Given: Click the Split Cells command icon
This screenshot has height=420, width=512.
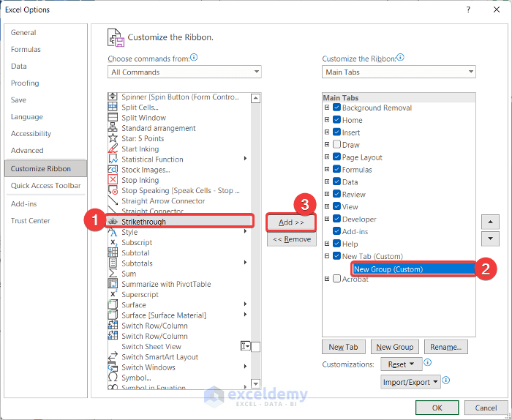Looking at the screenshot, I should 113,107.
